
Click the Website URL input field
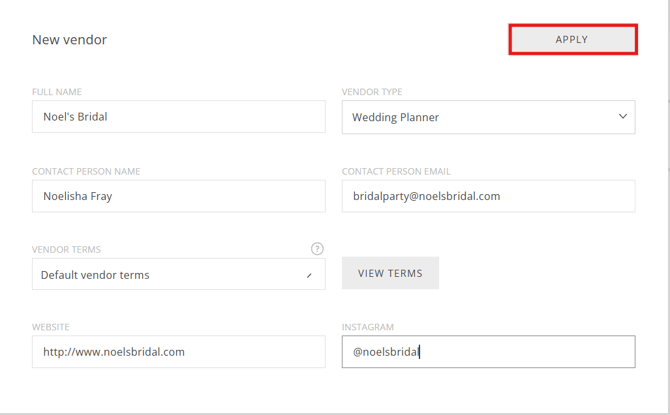178,352
